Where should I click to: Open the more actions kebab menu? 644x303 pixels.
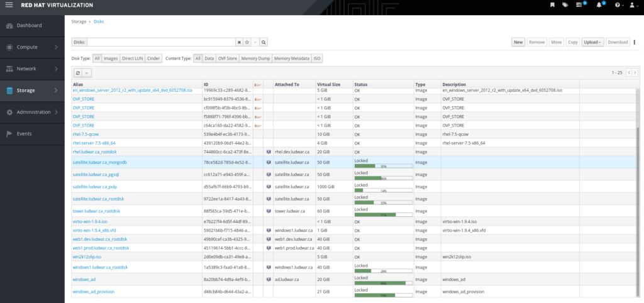pos(635,42)
